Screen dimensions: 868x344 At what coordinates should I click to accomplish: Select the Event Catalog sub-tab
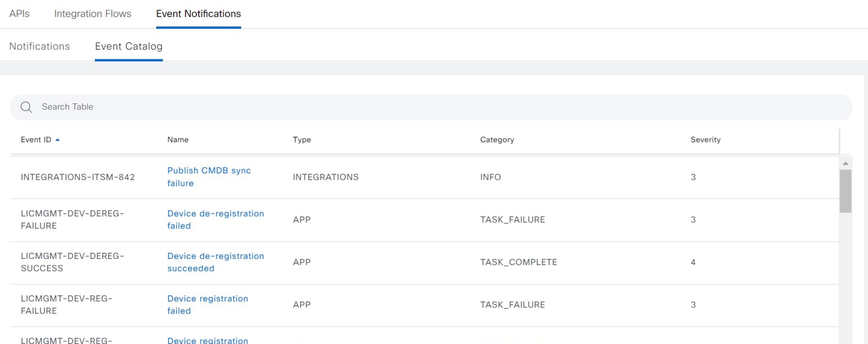129,46
